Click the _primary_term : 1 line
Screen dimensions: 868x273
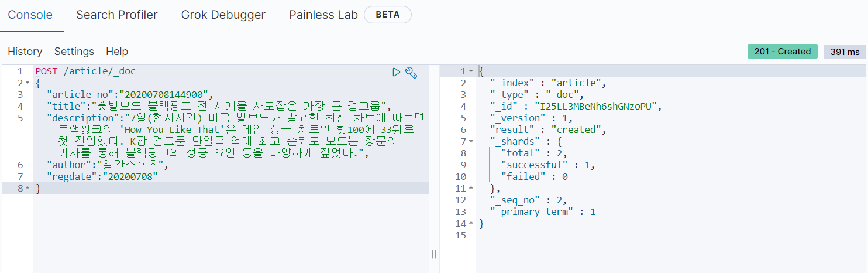tap(543, 212)
